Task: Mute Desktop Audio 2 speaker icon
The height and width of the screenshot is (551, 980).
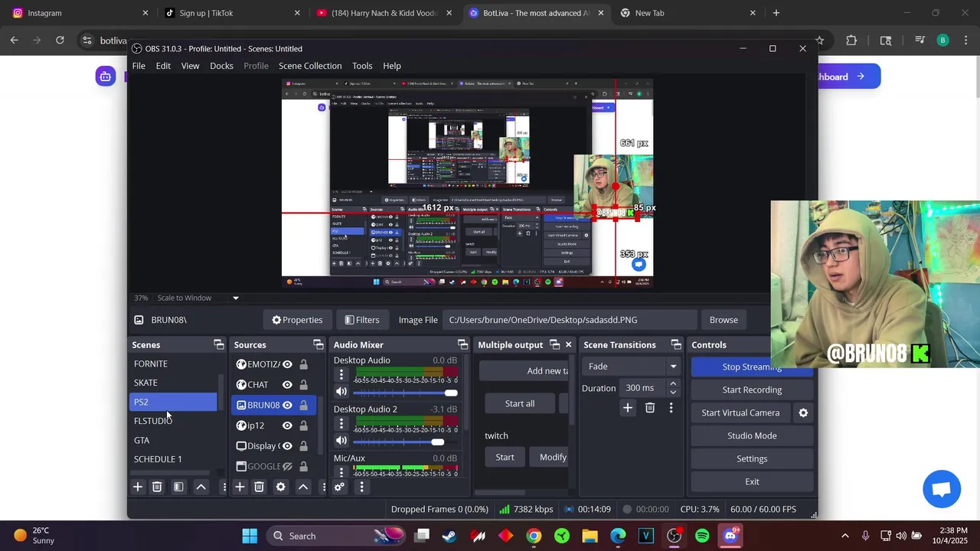Action: pos(341,441)
